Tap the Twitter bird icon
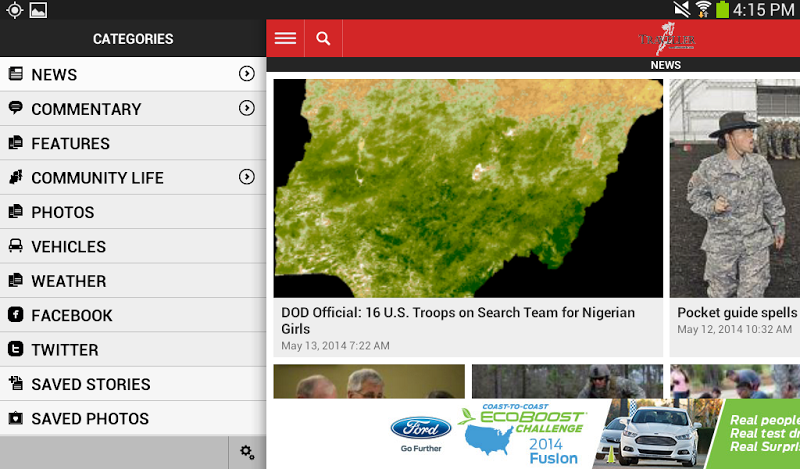This screenshot has width=800, height=469. (16, 350)
